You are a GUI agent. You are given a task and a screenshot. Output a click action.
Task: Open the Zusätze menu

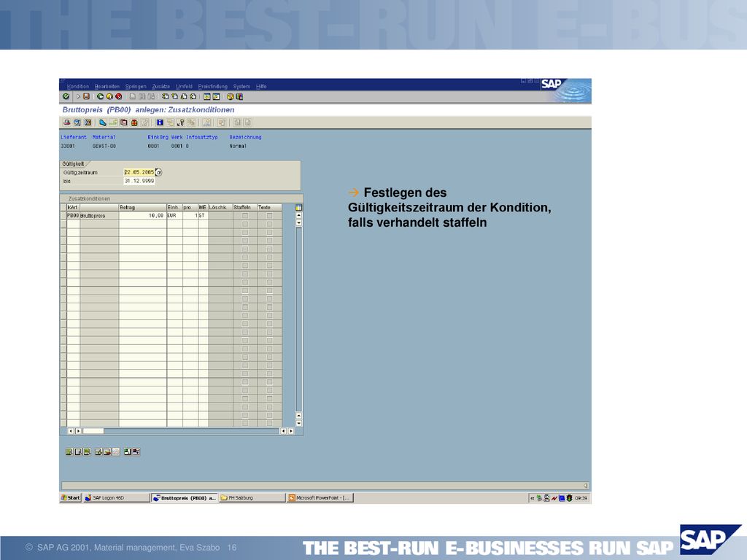coord(161,87)
